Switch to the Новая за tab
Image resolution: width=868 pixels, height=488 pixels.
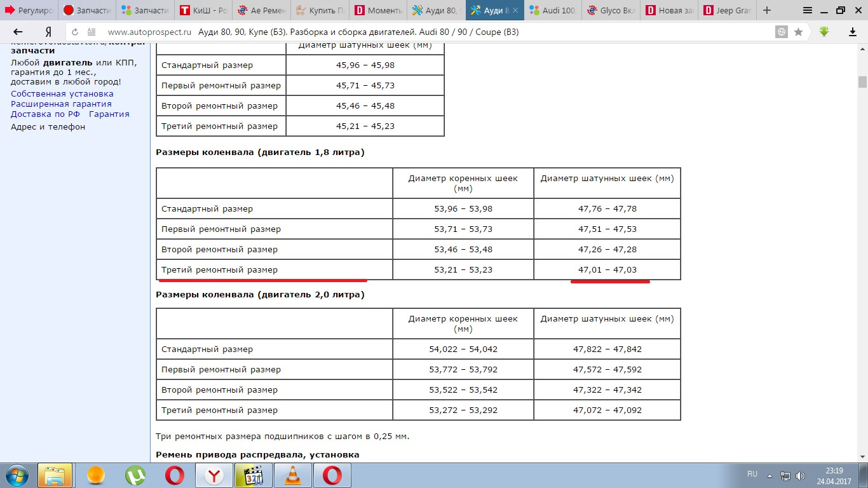669,11
